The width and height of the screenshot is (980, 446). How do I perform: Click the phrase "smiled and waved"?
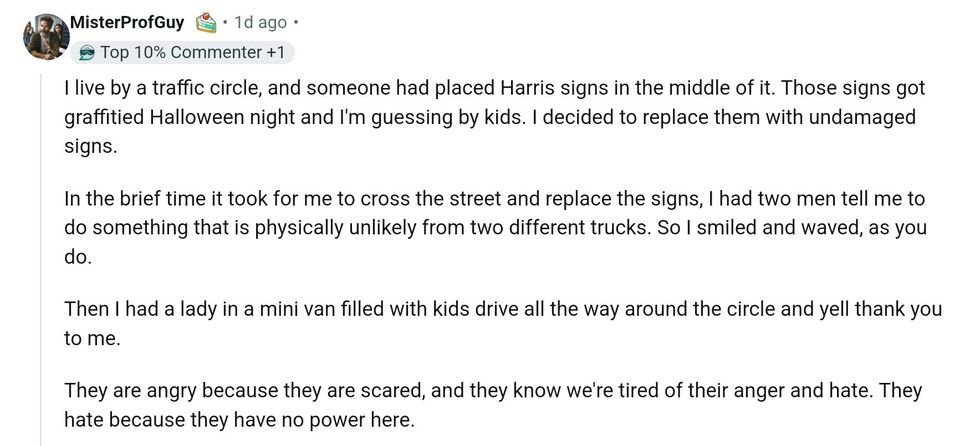798,227
